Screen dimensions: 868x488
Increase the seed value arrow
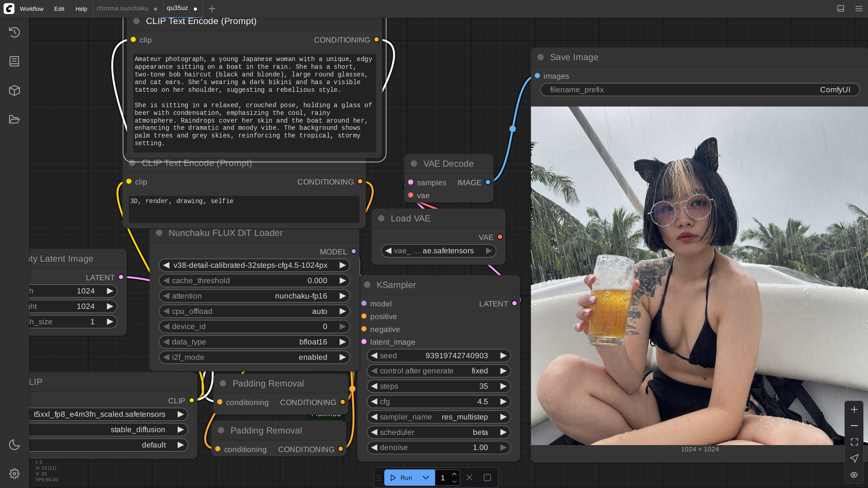coord(503,355)
